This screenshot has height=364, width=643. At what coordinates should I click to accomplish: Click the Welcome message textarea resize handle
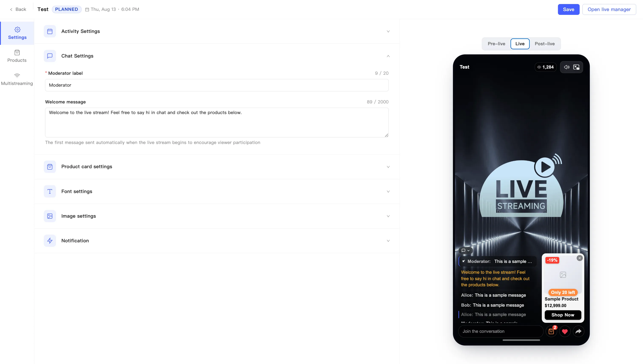point(386,135)
